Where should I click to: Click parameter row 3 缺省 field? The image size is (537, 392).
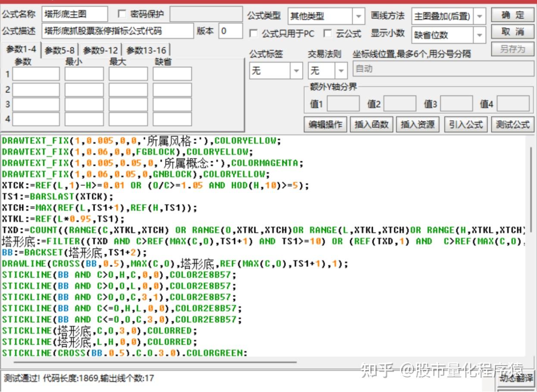[x=172, y=104]
